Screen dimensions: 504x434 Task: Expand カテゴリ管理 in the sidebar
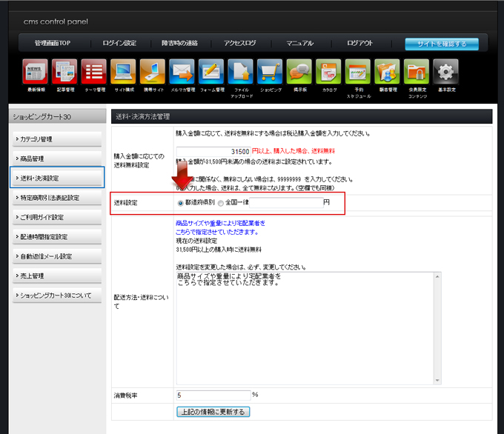[x=57, y=139]
